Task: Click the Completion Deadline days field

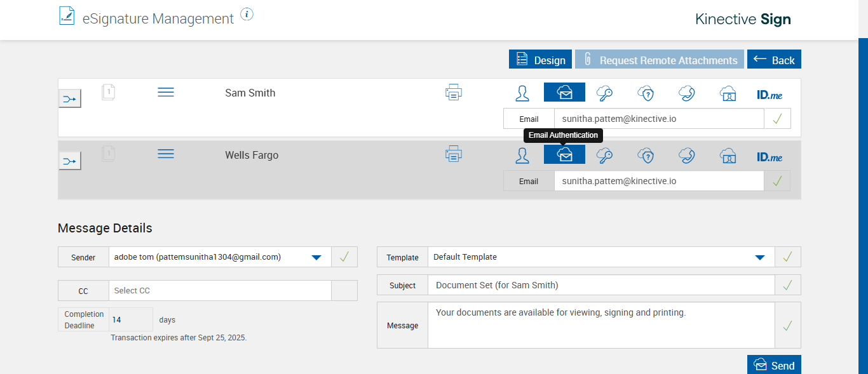Action: pos(130,320)
